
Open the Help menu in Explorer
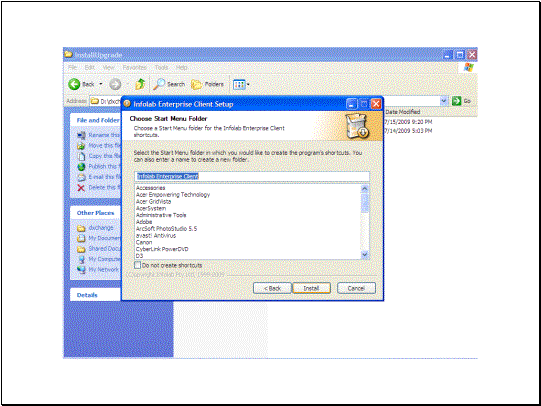[181, 67]
